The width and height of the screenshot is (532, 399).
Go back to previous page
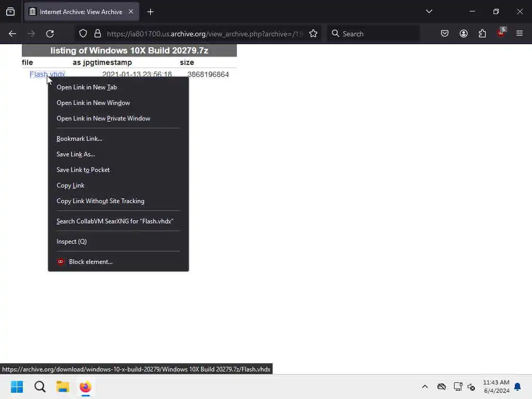12,34
